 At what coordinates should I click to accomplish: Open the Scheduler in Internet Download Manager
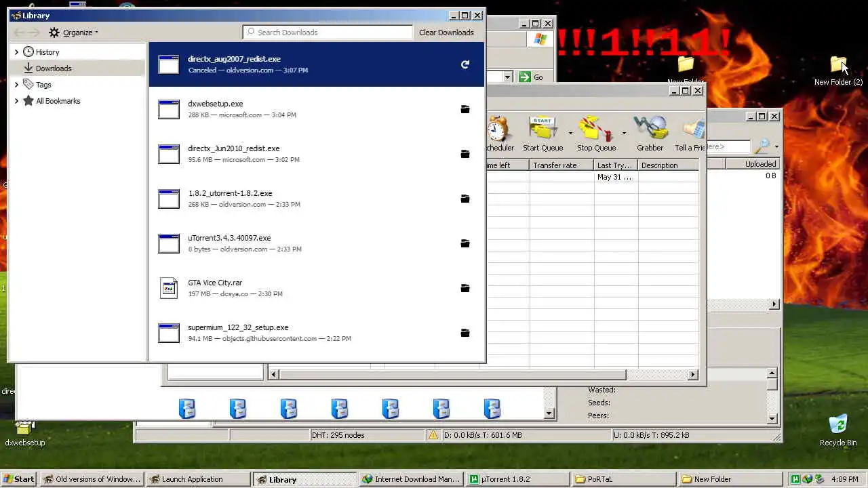tap(500, 134)
